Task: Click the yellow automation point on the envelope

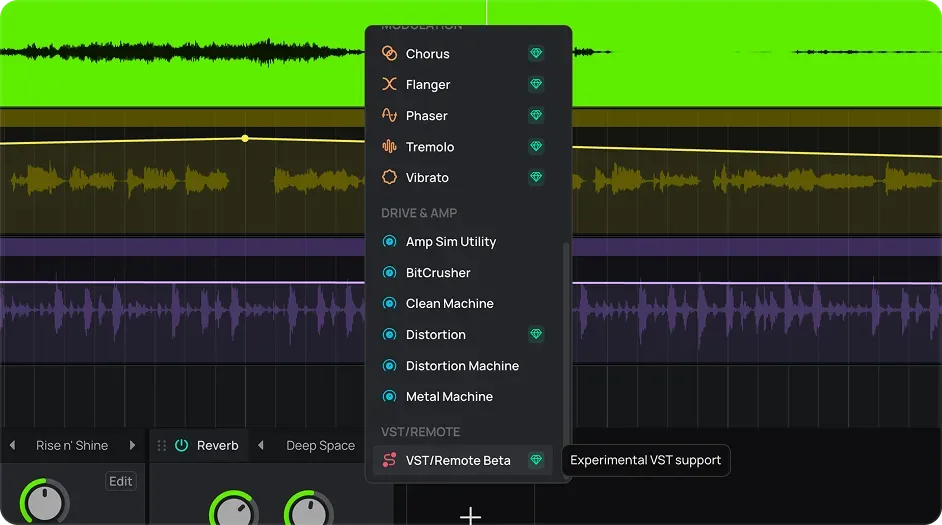Action: 245,138
